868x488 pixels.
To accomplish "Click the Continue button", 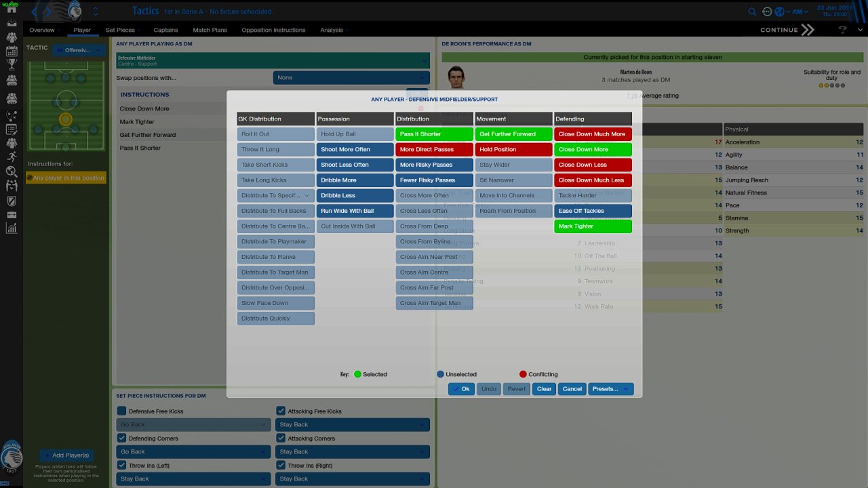I will tap(787, 30).
